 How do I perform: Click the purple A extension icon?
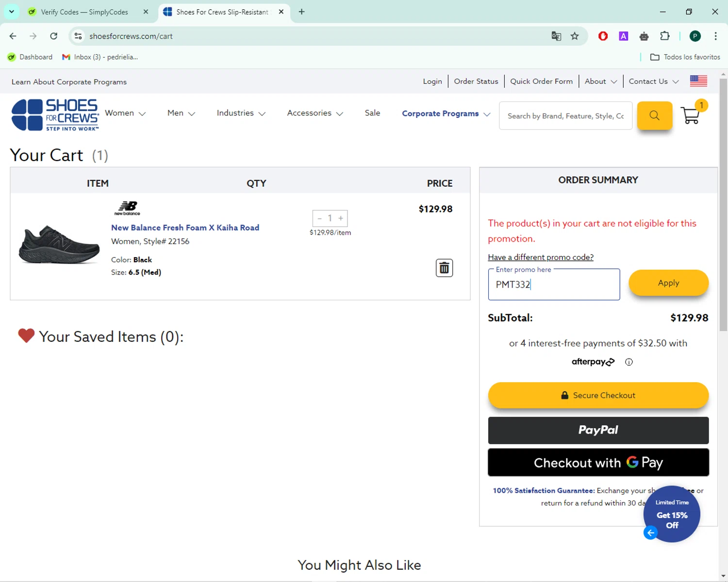click(624, 36)
